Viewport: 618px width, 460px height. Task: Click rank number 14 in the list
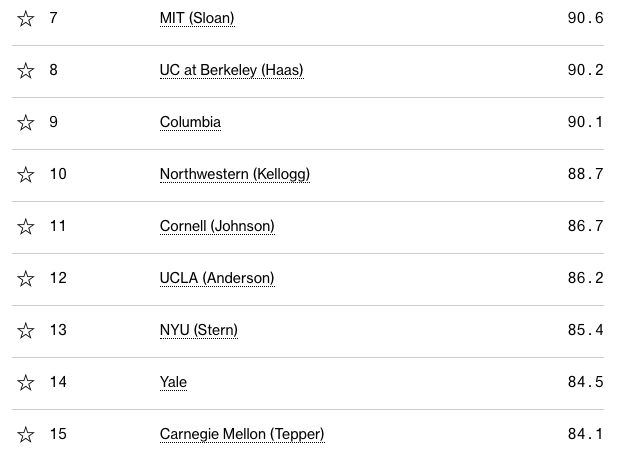pyautogui.click(x=58, y=382)
